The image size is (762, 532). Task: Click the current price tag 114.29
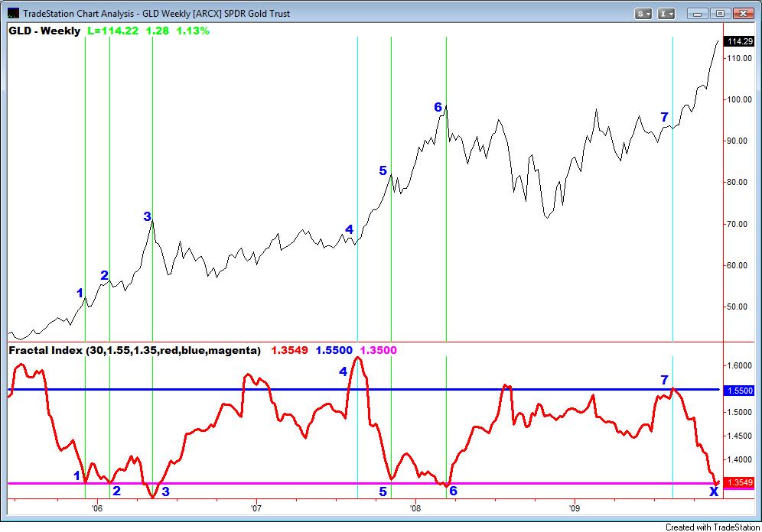(x=740, y=42)
